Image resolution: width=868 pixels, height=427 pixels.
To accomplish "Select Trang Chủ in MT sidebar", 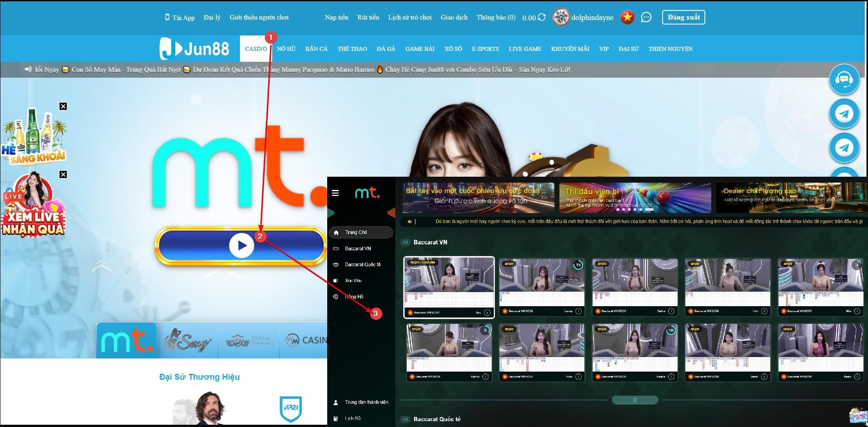I will pyautogui.click(x=361, y=232).
